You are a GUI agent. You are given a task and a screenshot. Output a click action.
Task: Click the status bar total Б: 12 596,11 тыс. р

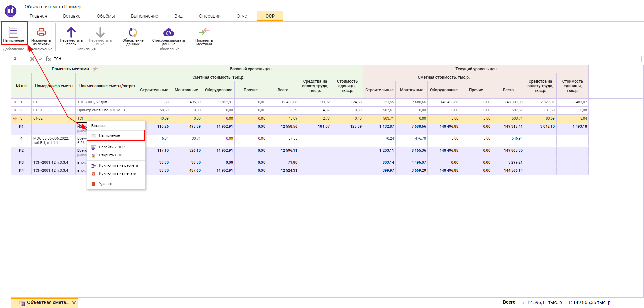point(541,302)
